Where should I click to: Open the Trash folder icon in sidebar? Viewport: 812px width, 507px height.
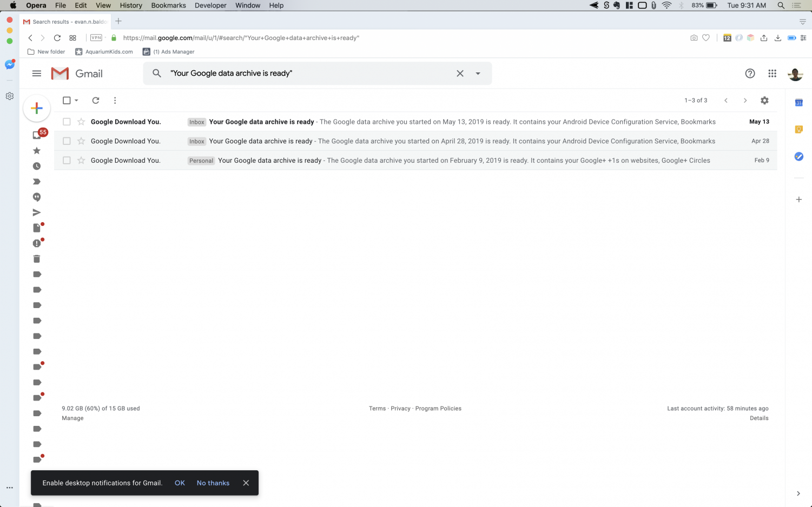point(37,259)
